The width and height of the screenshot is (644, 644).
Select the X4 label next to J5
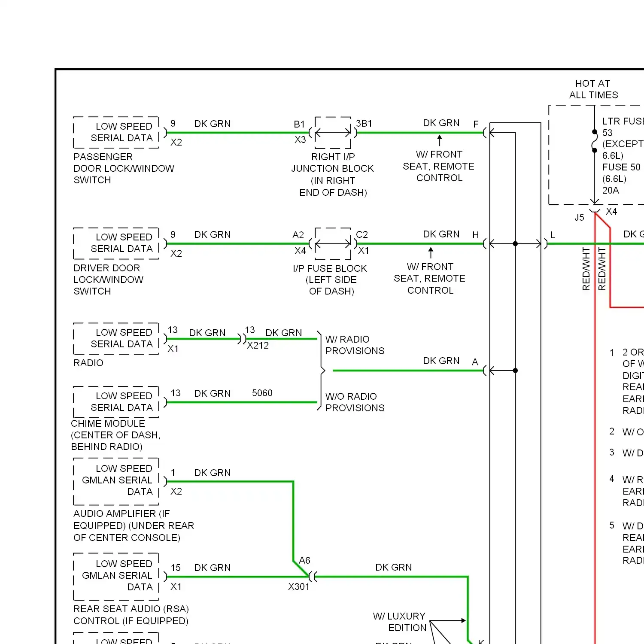coord(611,211)
